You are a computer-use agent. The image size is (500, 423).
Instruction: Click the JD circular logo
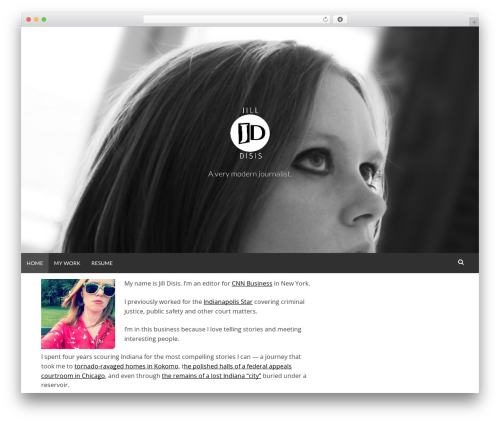pyautogui.click(x=250, y=133)
